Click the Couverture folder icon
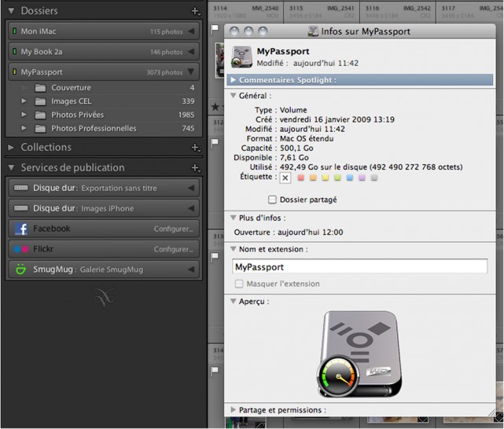The width and height of the screenshot is (504, 429). pyautogui.click(x=40, y=88)
